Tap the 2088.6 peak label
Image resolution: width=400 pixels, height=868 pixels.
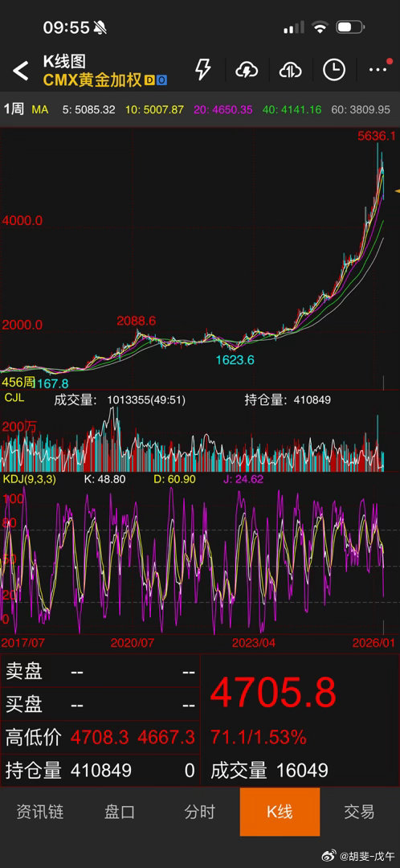(x=136, y=321)
